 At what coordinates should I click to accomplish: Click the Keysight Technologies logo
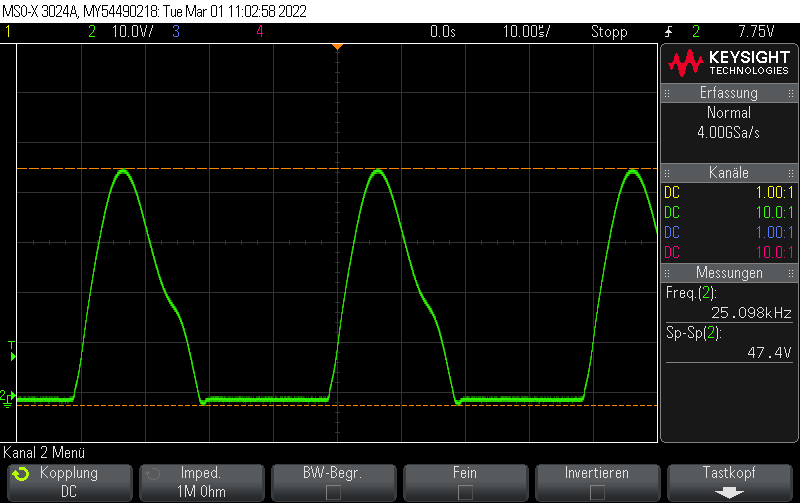click(x=729, y=63)
